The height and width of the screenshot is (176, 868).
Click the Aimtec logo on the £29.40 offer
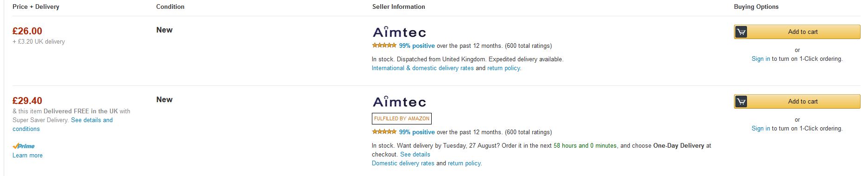coord(399,101)
